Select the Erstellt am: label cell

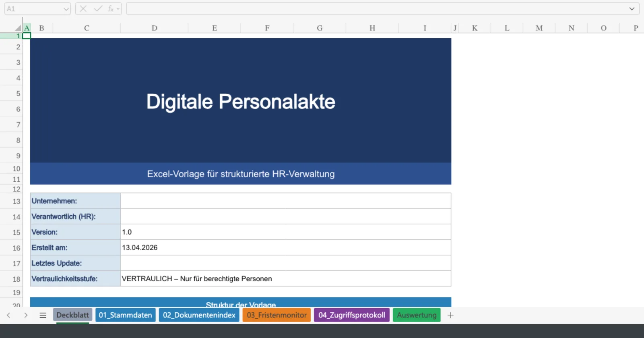[75, 247]
